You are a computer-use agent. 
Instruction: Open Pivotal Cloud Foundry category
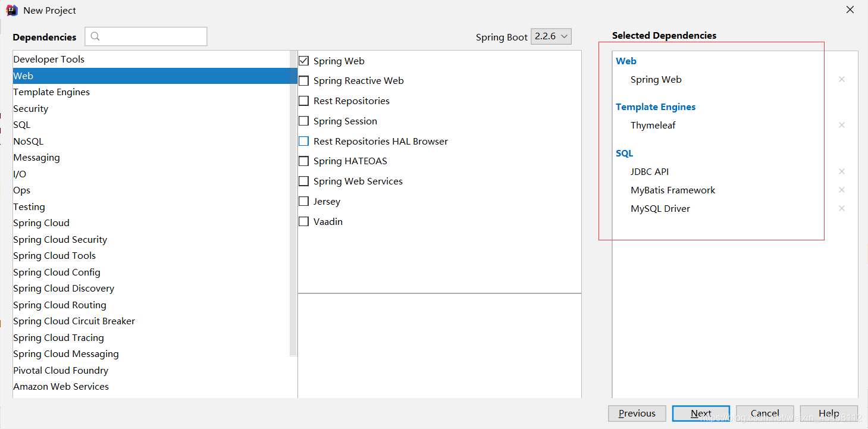[x=151, y=370]
